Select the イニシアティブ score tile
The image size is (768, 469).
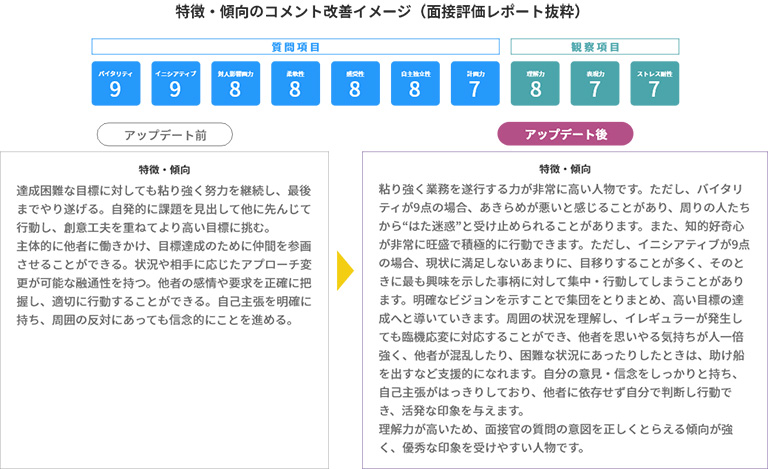tap(175, 85)
